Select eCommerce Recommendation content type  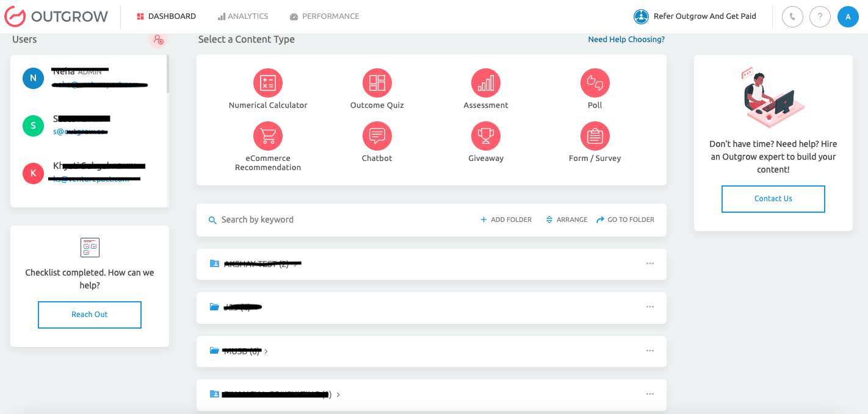(268, 146)
